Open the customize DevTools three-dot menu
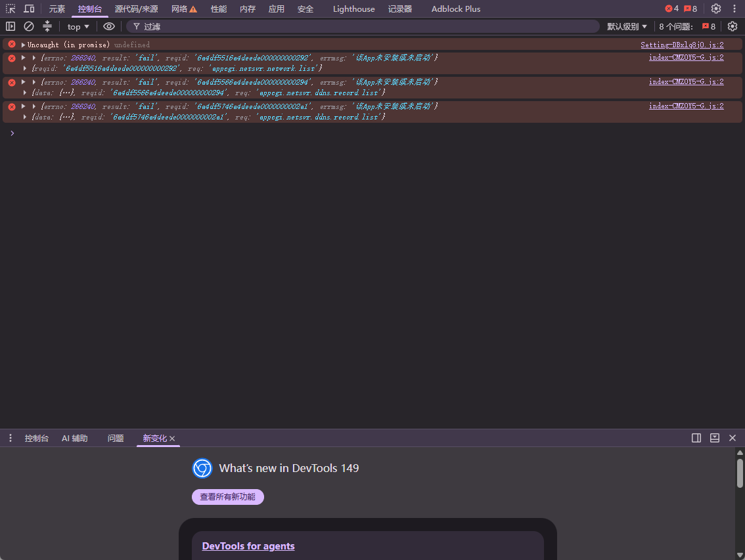Viewport: 745px width, 560px height. [734, 9]
